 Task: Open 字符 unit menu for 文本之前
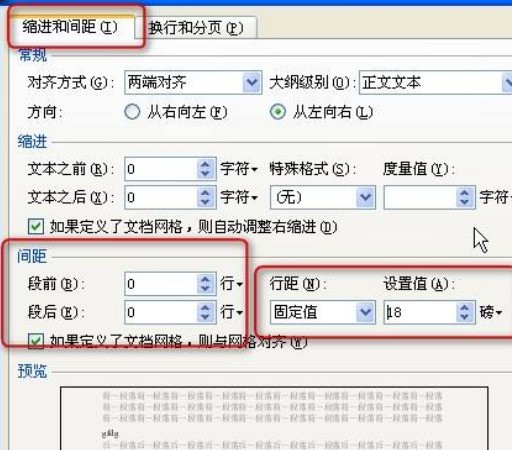(239, 169)
